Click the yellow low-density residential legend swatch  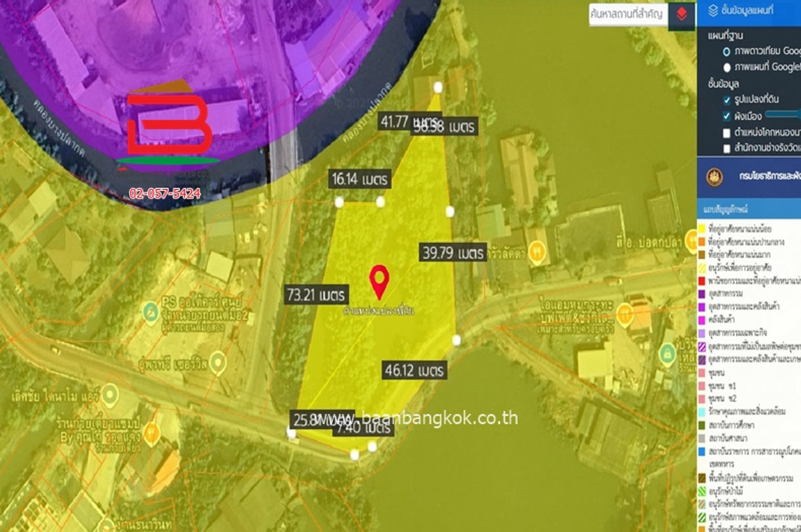702,229
